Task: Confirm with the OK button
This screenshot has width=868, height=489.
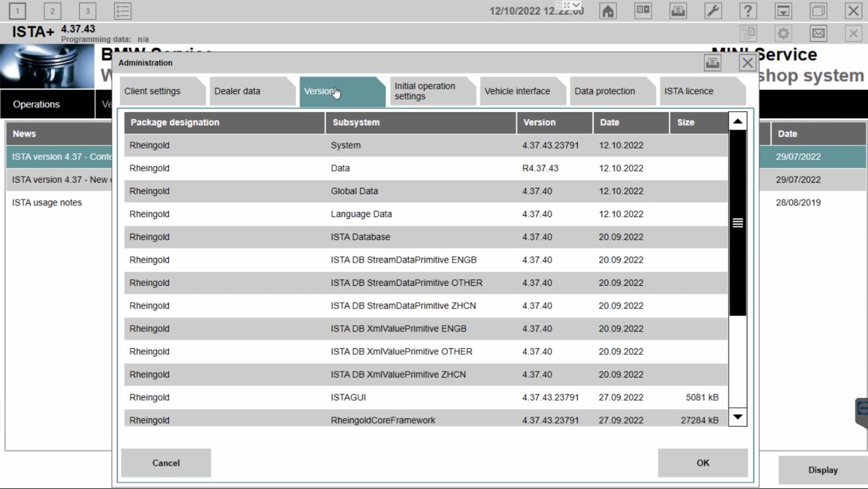Action: (x=703, y=463)
